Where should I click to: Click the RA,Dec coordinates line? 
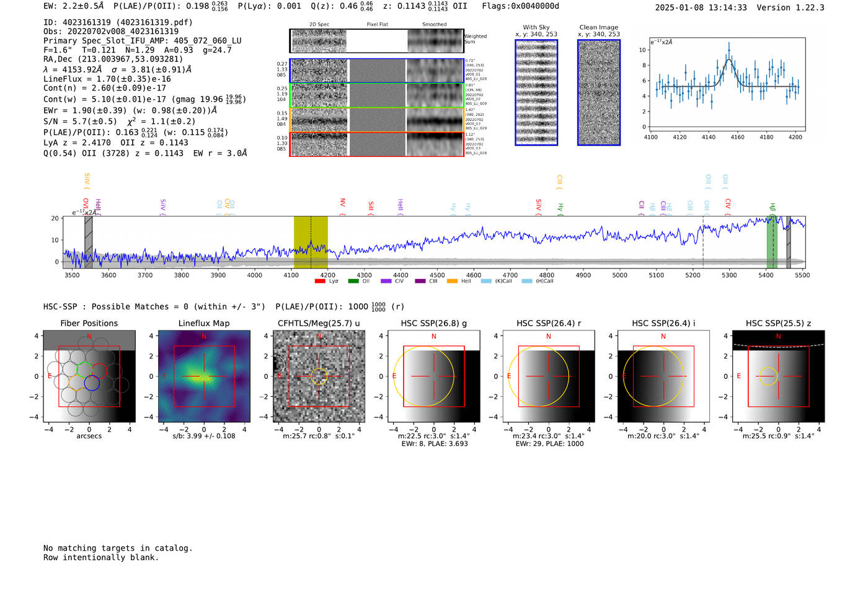pyautogui.click(x=113, y=60)
